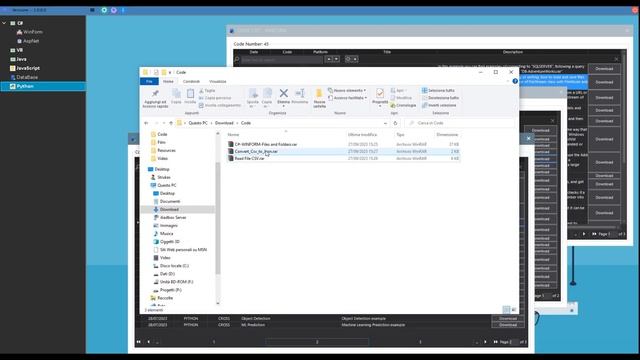Image resolution: width=640 pixels, height=360 pixels.
Task: Open recent locations dropdown by nav arrows
Action: 164,123
